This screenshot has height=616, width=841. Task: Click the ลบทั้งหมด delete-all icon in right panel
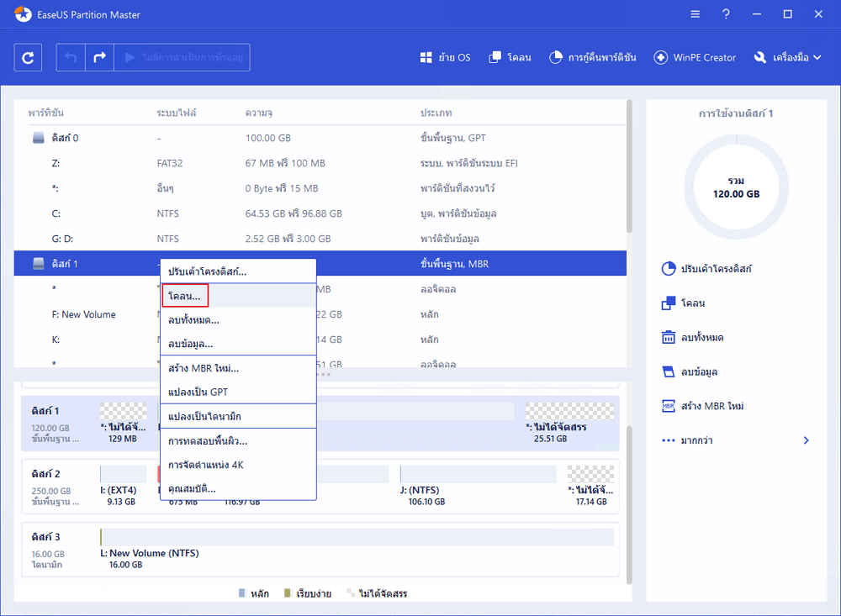pos(669,337)
